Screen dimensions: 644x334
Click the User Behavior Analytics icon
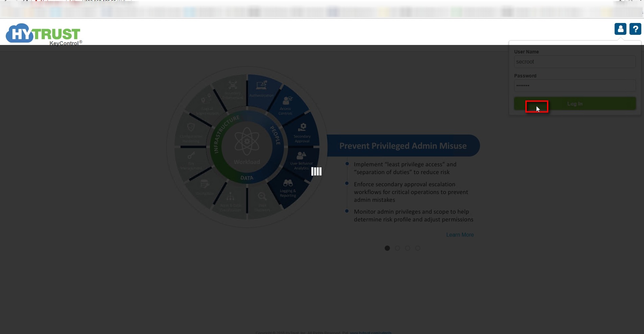[x=301, y=155]
